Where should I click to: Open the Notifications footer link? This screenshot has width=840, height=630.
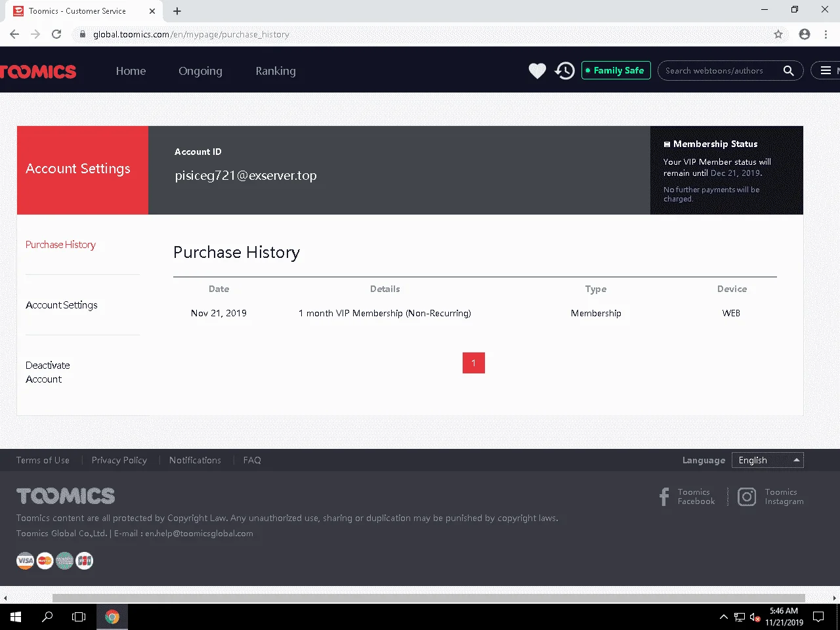pyautogui.click(x=195, y=460)
